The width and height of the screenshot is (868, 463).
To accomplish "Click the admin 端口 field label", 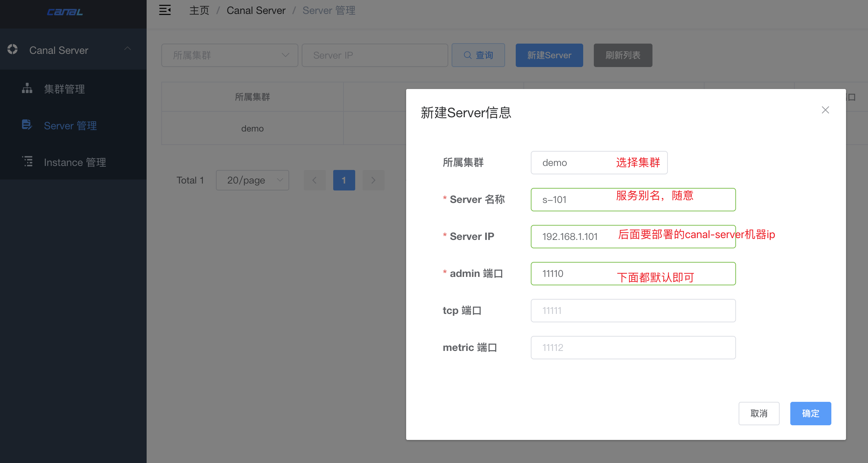I will pyautogui.click(x=476, y=274).
